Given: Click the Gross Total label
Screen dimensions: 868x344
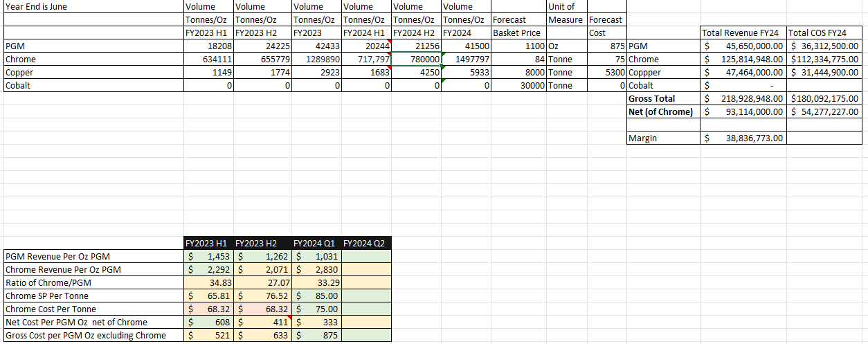Looking at the screenshot, I should 664,99.
